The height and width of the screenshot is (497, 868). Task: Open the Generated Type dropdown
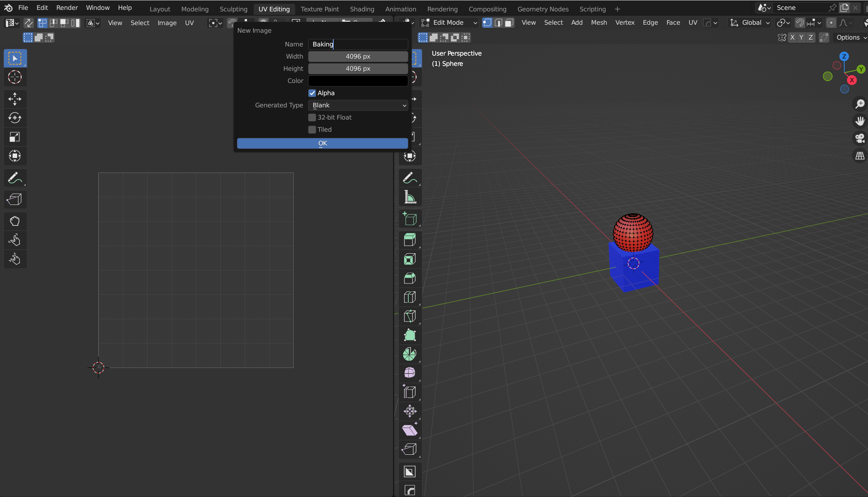[358, 105]
